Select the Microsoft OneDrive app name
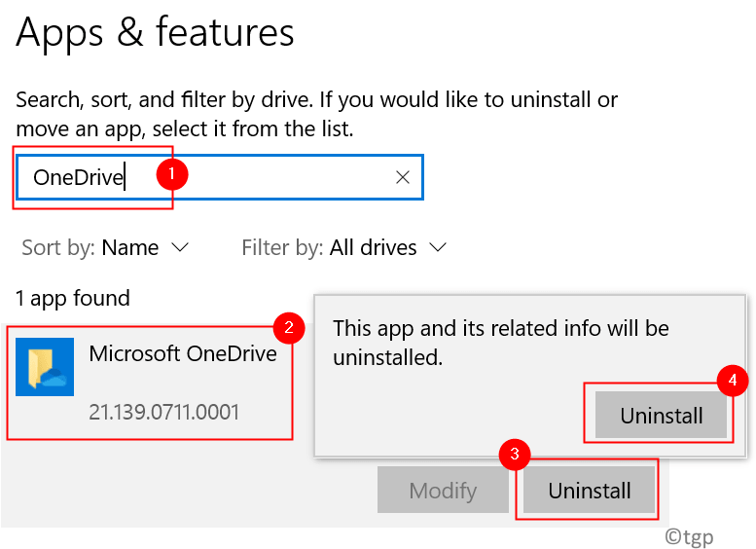Screen dimensions: 756x549 (183, 353)
